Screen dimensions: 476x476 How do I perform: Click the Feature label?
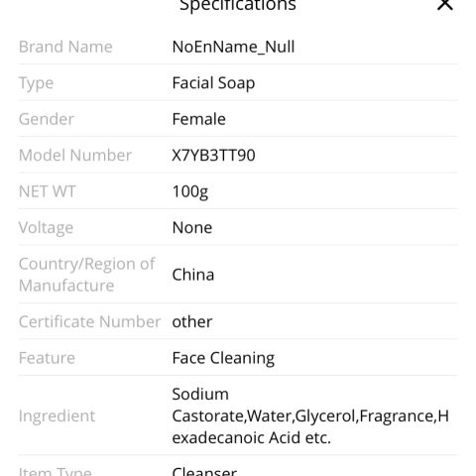tap(47, 358)
